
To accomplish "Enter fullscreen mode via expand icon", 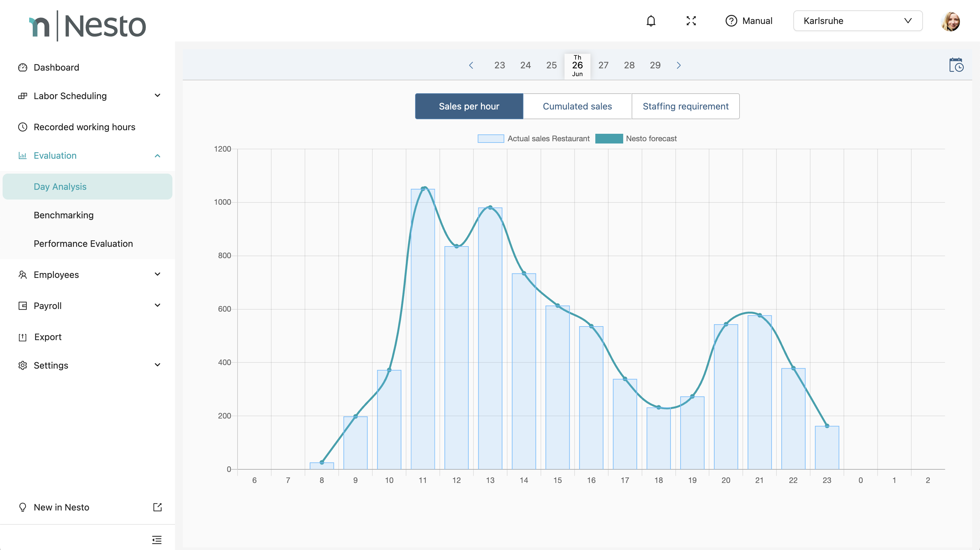I will (x=691, y=21).
